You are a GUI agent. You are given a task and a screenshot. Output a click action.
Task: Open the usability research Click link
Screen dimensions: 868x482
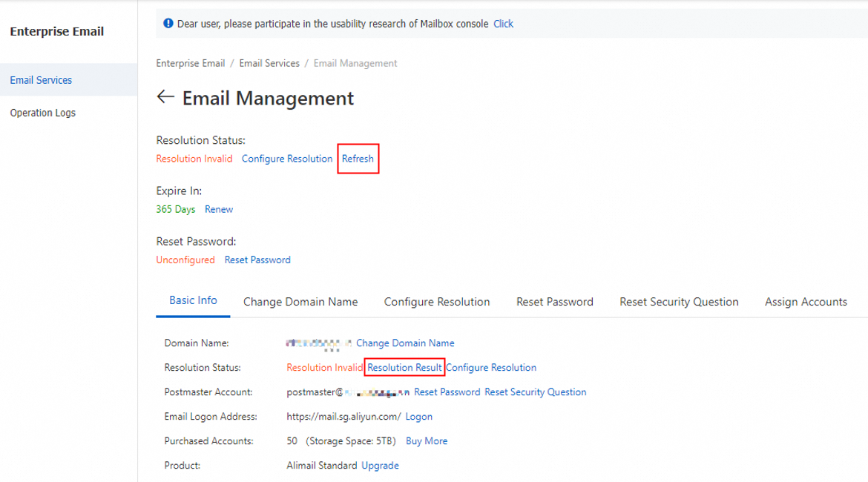[503, 24]
